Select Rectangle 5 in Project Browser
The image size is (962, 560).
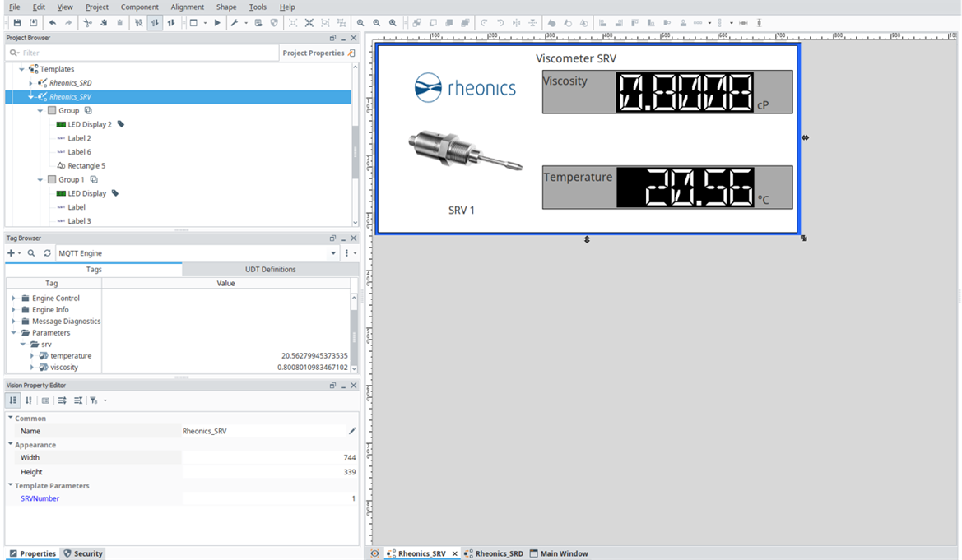81,165
